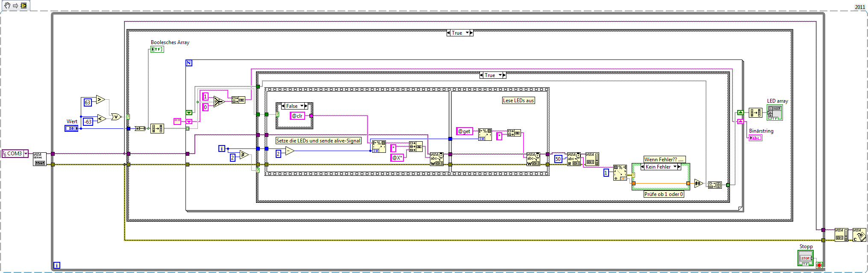The height and width of the screenshot is (273, 868).
Task: Go to the previous case of False structure
Action: tap(283, 106)
